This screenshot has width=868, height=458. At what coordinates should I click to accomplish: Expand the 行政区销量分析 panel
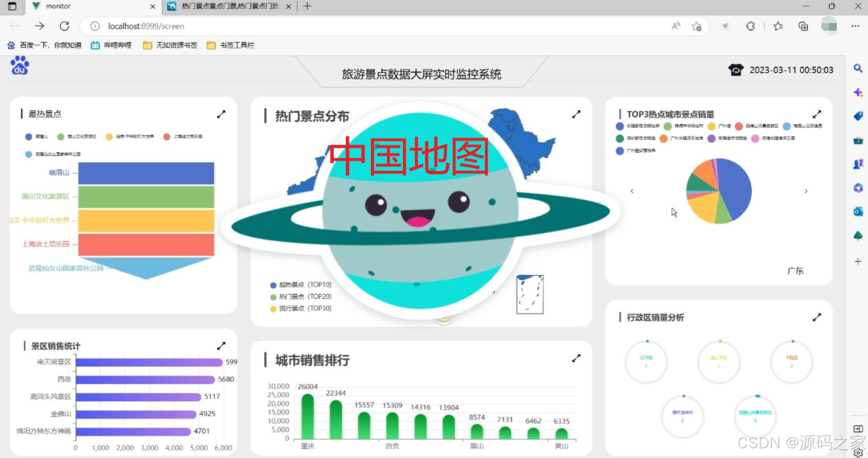[817, 318]
